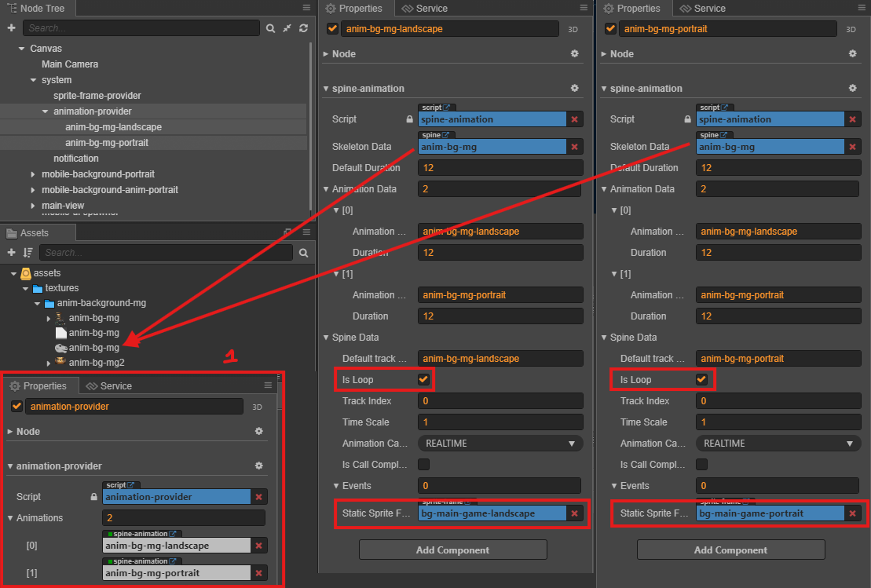This screenshot has height=588, width=871.
Task: Click Add Component in portrait properties panel
Action: point(731,550)
